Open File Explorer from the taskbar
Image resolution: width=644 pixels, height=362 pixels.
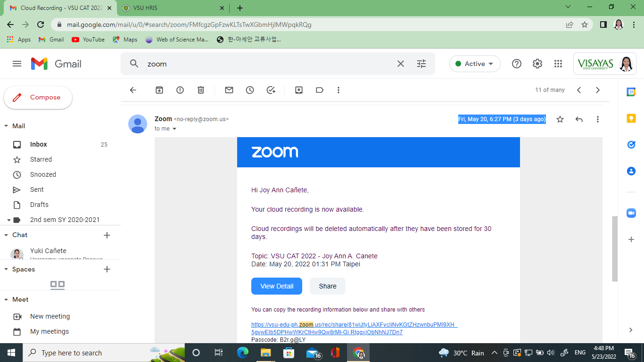(266, 353)
